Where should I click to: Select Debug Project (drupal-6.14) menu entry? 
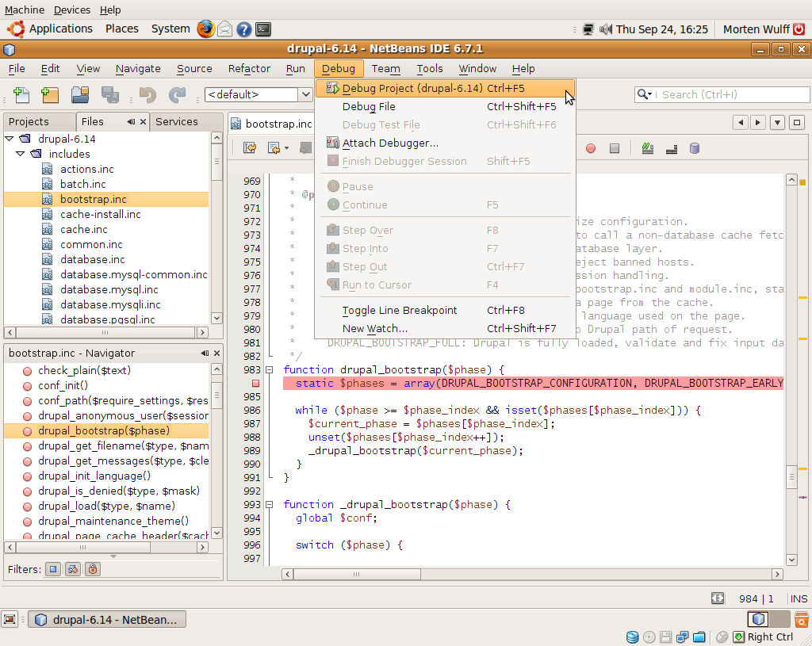point(445,88)
